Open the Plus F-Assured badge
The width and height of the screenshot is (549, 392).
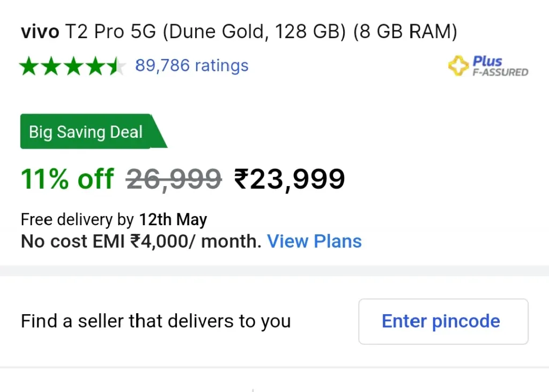488,66
